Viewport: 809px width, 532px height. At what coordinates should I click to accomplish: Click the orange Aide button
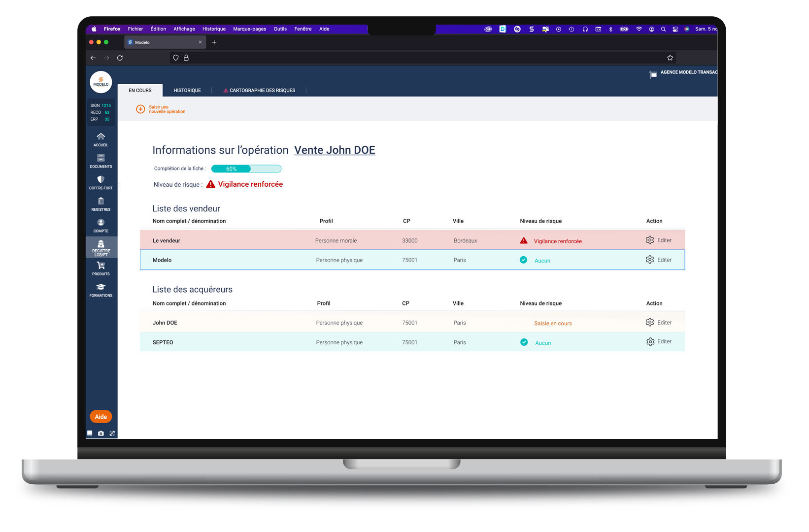[x=101, y=417]
